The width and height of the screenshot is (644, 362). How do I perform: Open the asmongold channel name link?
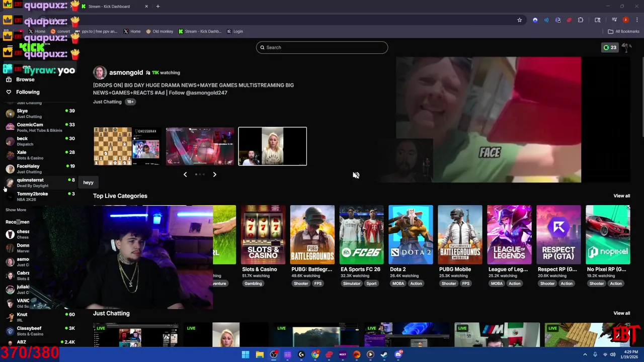pos(126,72)
